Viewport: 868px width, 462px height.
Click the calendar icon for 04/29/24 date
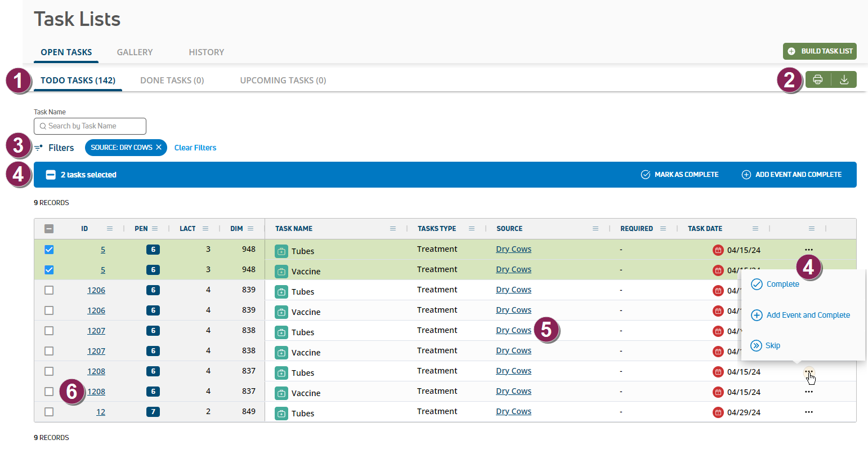click(x=718, y=412)
